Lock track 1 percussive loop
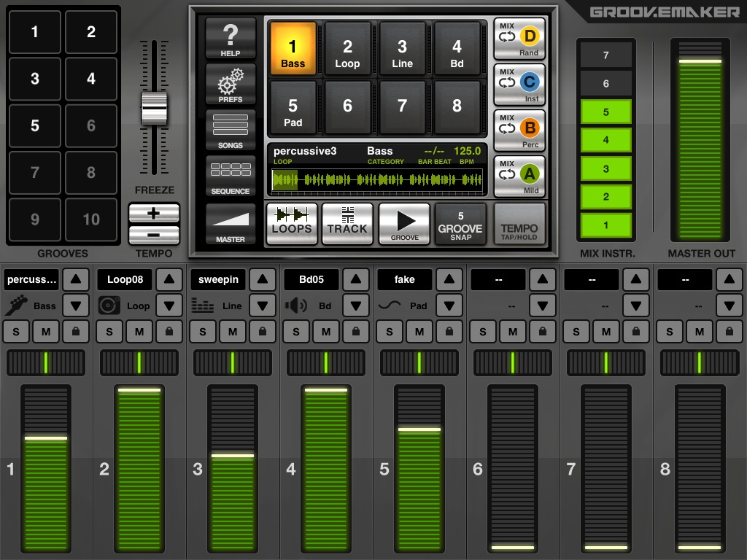The width and height of the screenshot is (747, 560). click(76, 332)
